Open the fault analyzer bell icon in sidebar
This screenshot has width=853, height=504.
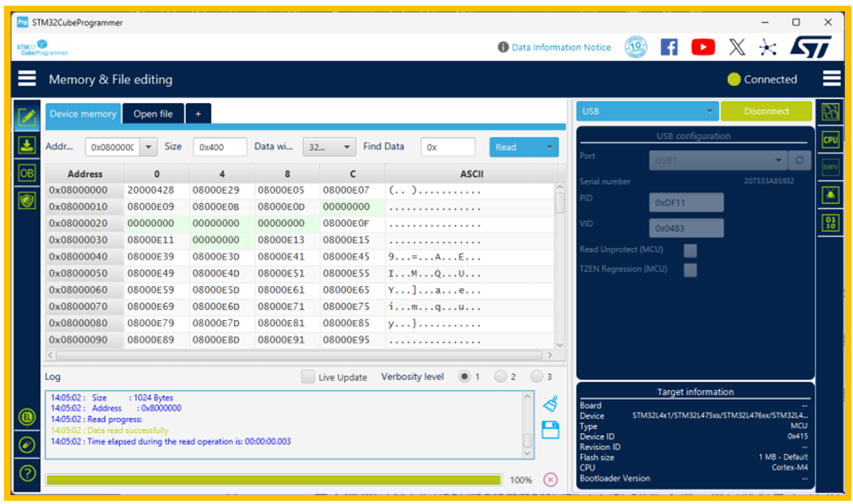click(x=830, y=194)
